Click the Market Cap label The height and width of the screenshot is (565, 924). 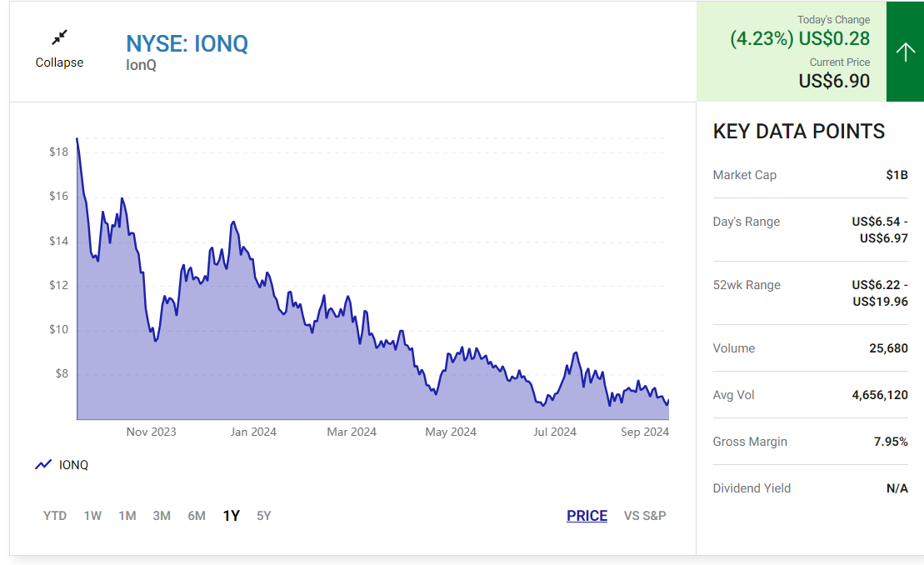[x=744, y=175]
